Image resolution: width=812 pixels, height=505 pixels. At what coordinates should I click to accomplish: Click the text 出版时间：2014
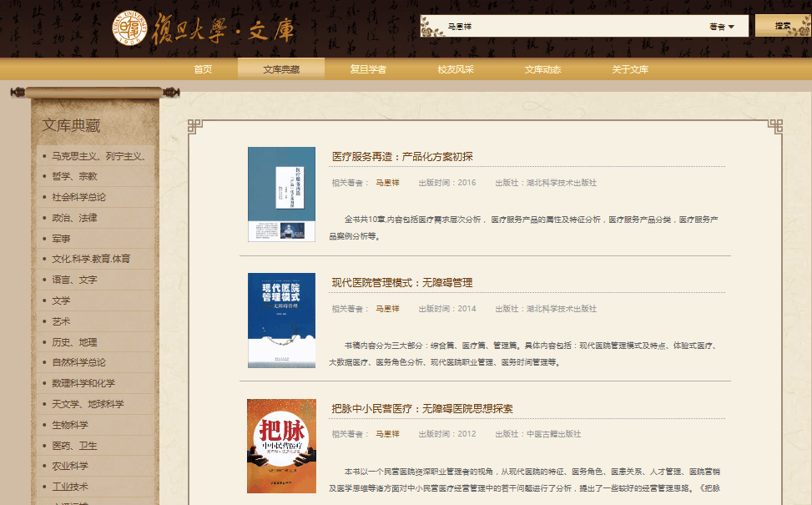(447, 309)
